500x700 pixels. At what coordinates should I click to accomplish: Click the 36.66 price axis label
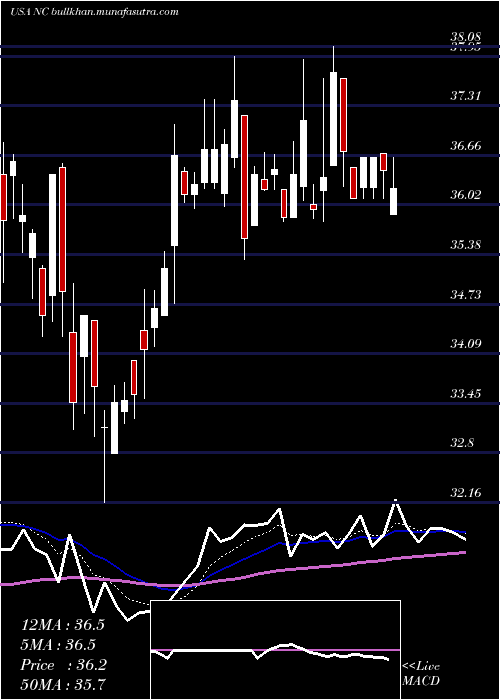[x=465, y=145]
